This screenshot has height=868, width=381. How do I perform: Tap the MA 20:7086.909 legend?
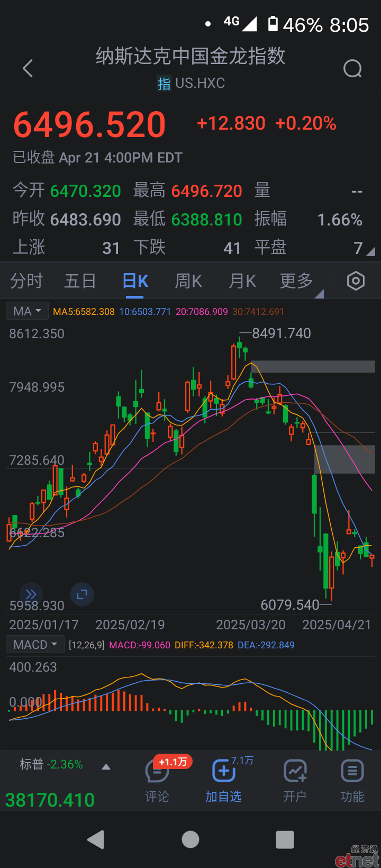[x=202, y=312]
